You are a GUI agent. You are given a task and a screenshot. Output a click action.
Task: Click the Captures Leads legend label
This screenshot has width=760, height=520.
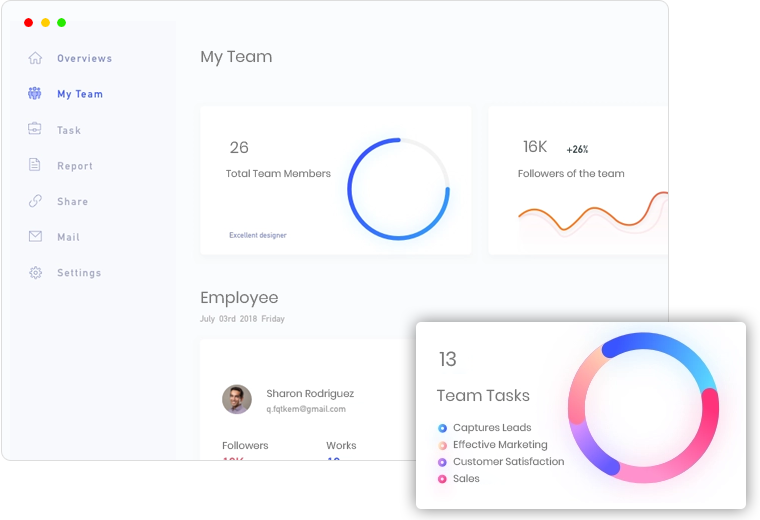[492, 427]
